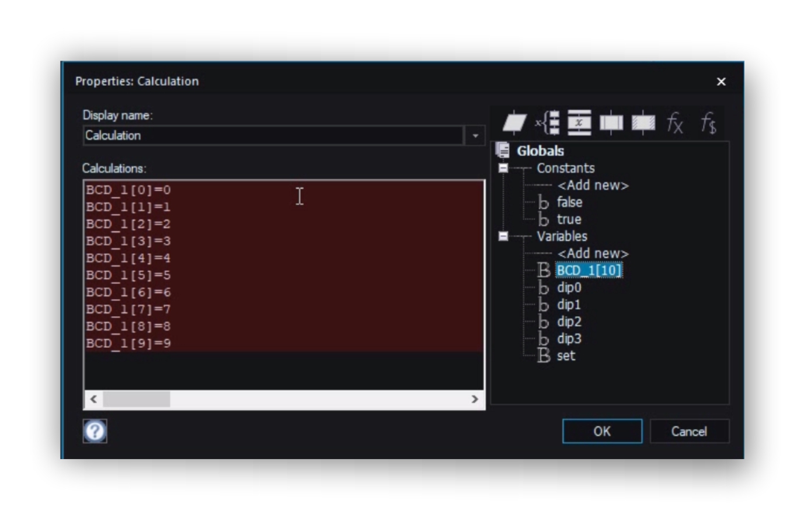Click inside the Display name field

273,135
